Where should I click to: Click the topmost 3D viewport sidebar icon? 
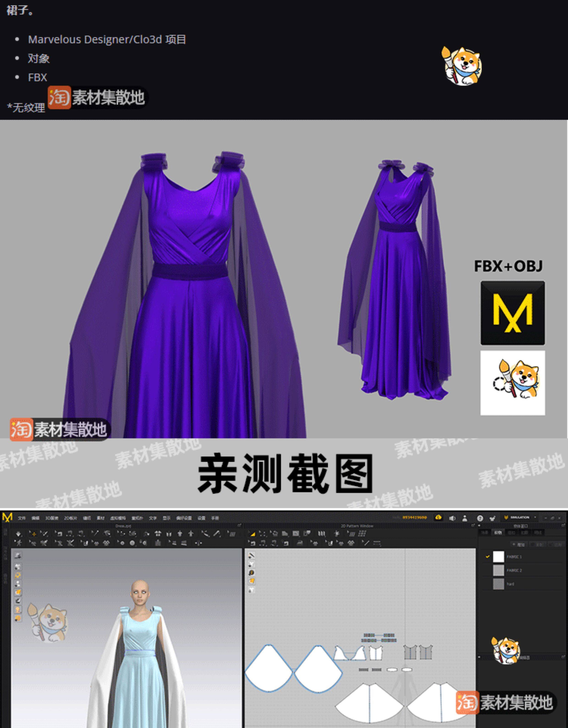pos(18,556)
